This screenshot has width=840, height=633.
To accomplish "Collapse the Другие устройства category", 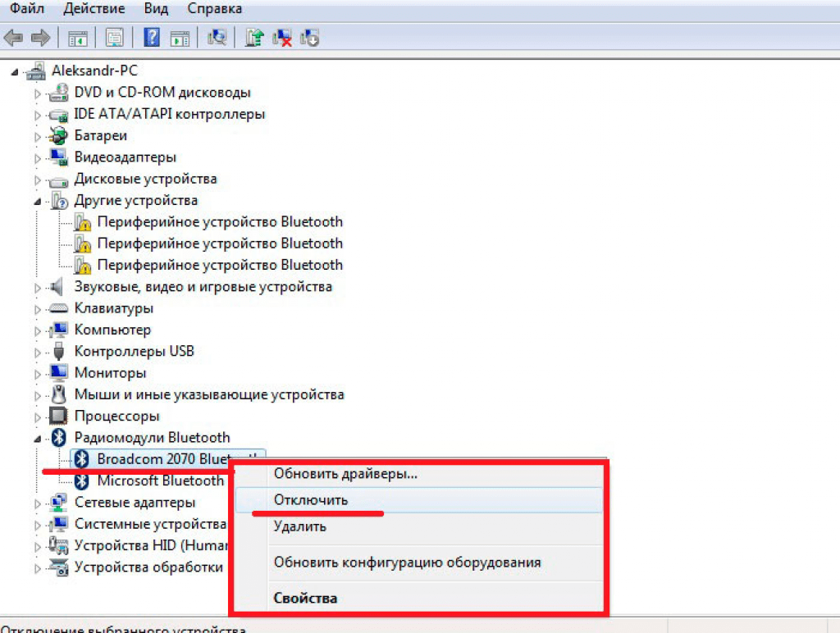I will point(38,202).
